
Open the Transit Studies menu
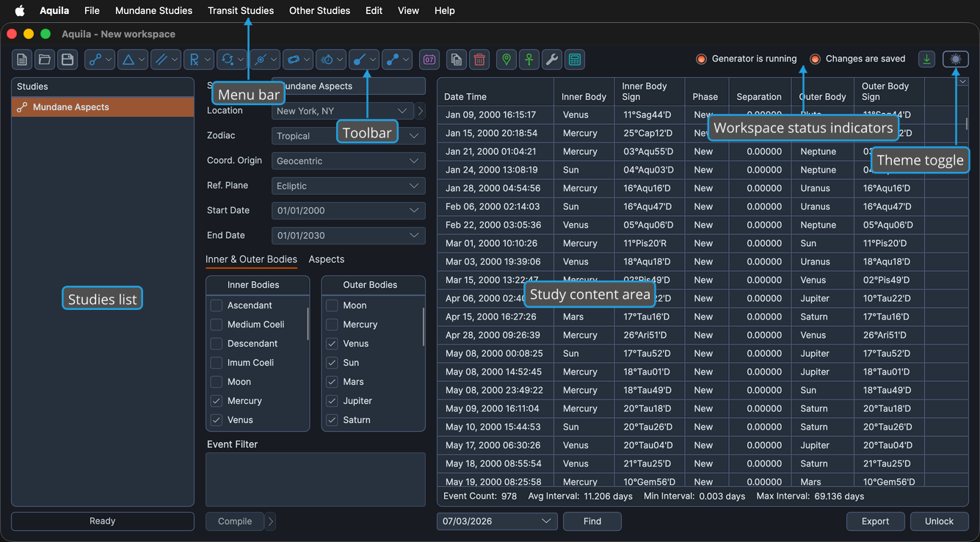pos(241,10)
